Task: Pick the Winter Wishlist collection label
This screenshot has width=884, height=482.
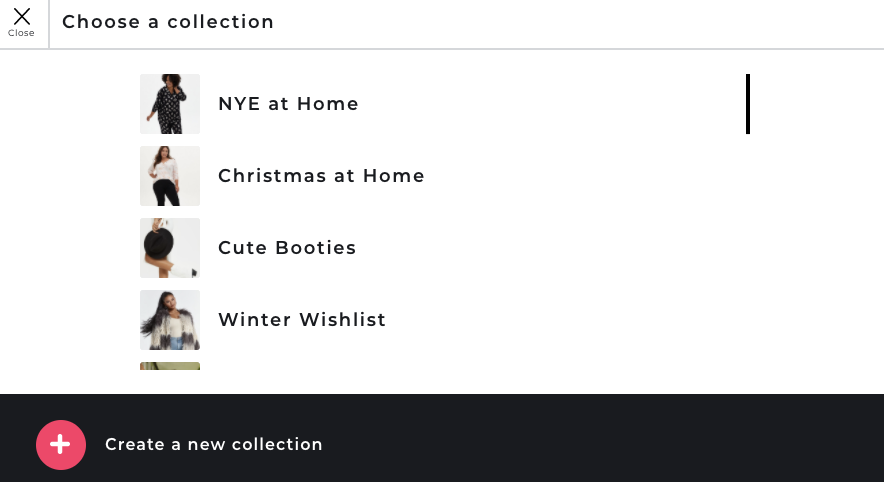Action: click(x=302, y=320)
